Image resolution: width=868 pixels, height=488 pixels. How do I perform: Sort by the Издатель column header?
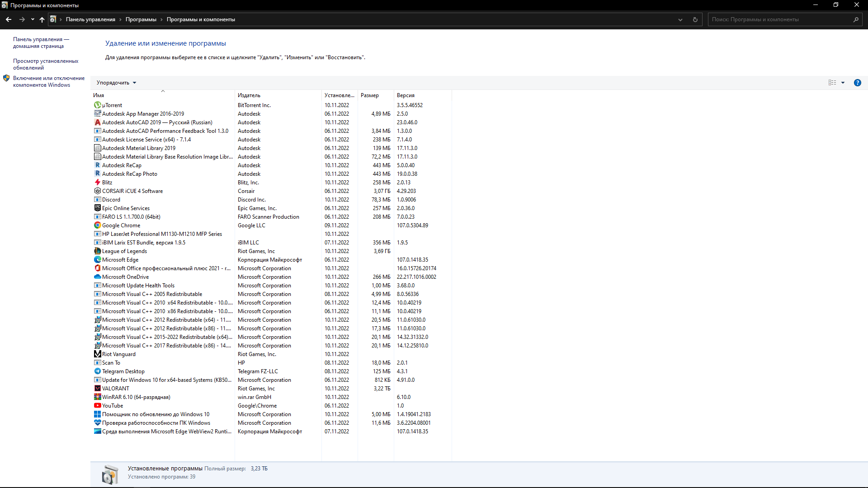point(278,95)
